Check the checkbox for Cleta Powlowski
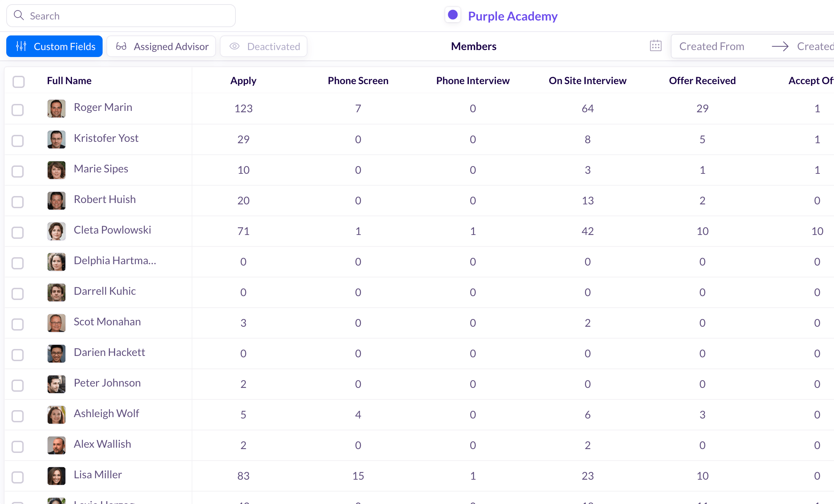834x504 pixels. (x=18, y=233)
